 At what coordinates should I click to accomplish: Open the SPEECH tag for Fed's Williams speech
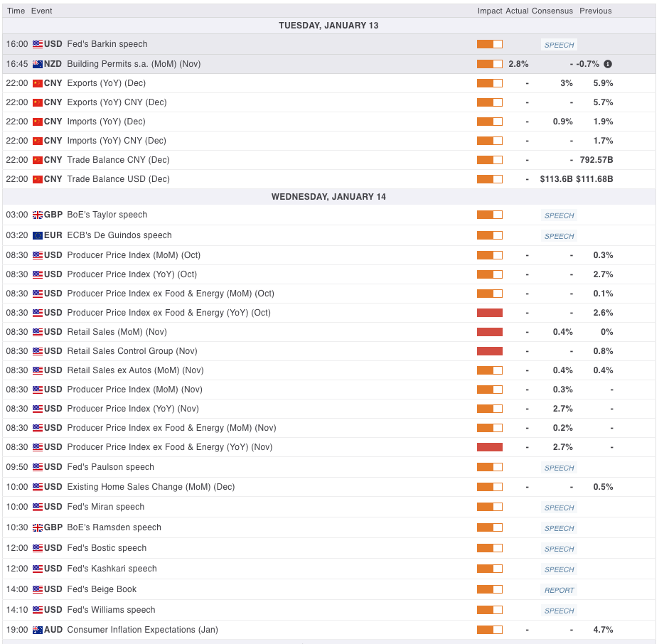click(x=559, y=611)
